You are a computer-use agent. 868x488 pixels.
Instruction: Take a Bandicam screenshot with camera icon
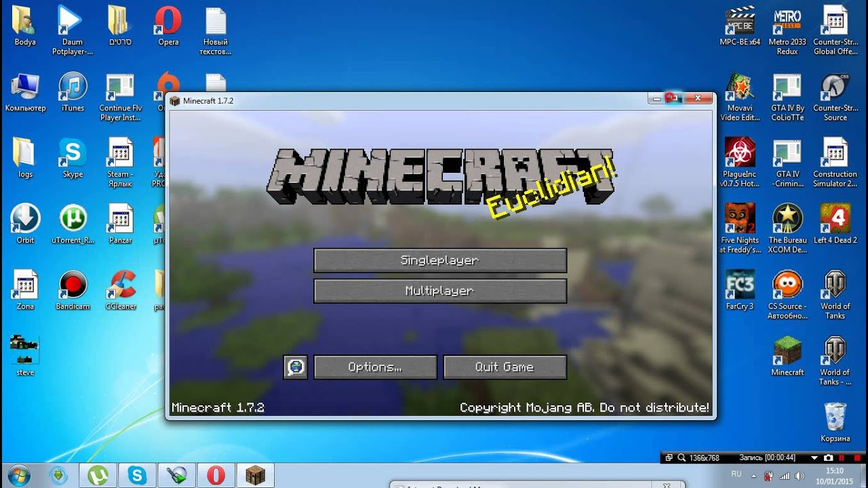pos(829,458)
